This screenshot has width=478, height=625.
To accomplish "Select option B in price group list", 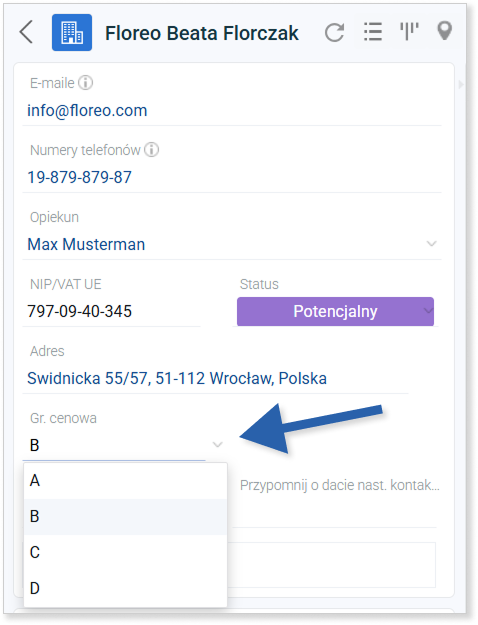I will tap(125, 517).
